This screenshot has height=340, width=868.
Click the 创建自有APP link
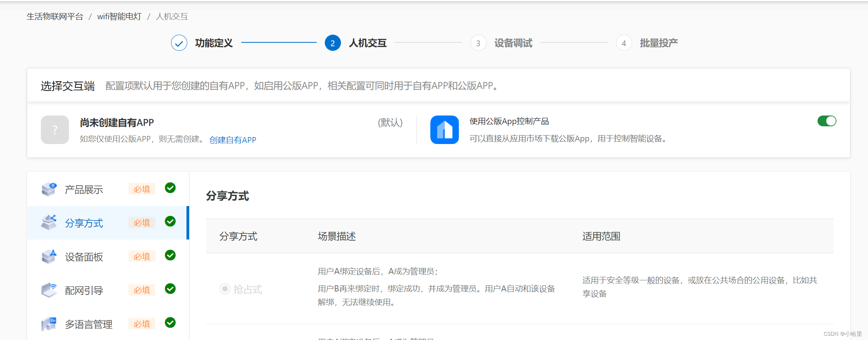coord(233,140)
